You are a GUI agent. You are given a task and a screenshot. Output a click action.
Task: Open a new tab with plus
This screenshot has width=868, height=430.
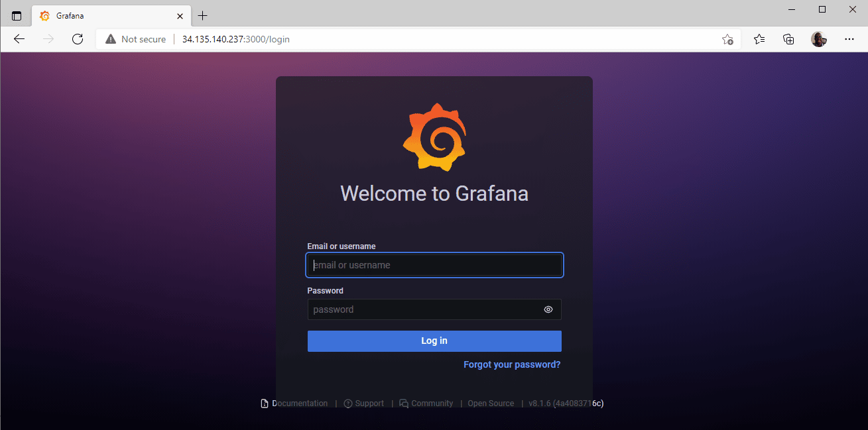[x=203, y=15]
